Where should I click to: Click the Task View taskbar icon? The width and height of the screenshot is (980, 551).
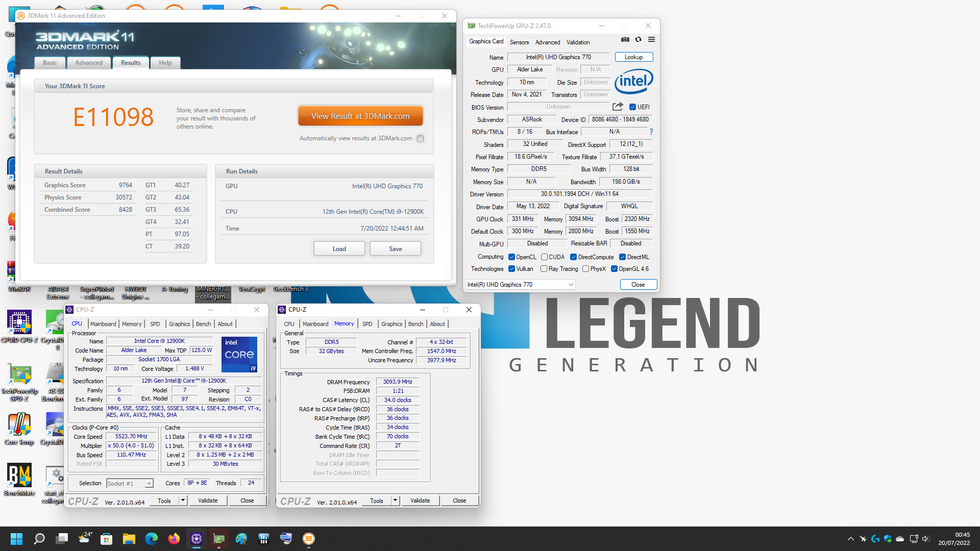(x=62, y=539)
